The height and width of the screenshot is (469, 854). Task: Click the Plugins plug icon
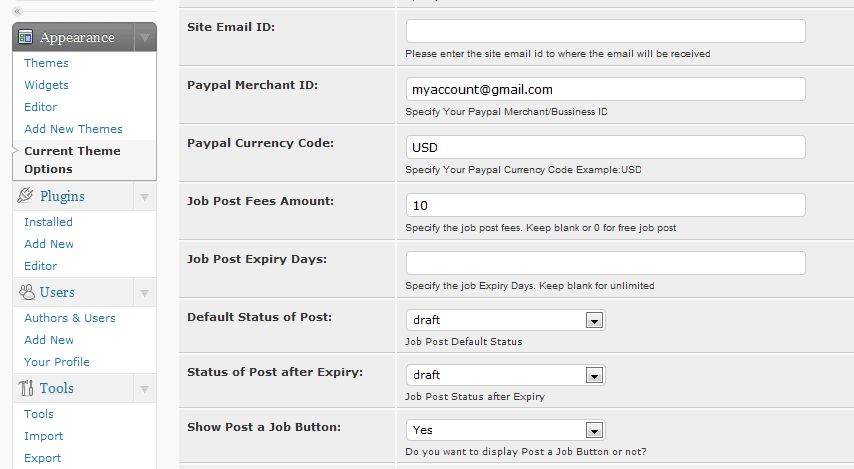pos(25,195)
